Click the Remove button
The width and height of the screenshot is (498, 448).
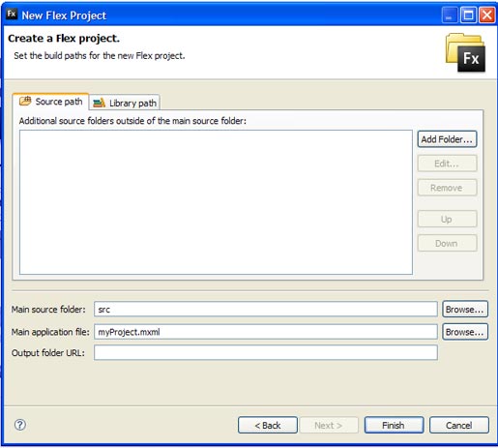[x=447, y=188]
